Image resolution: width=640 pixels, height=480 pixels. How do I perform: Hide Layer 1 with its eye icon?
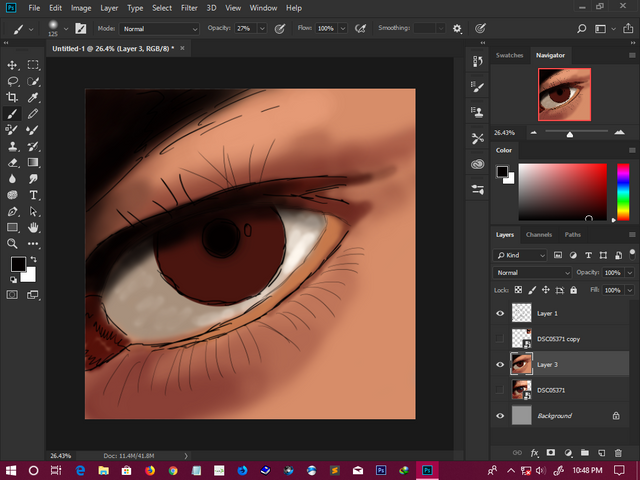500,313
